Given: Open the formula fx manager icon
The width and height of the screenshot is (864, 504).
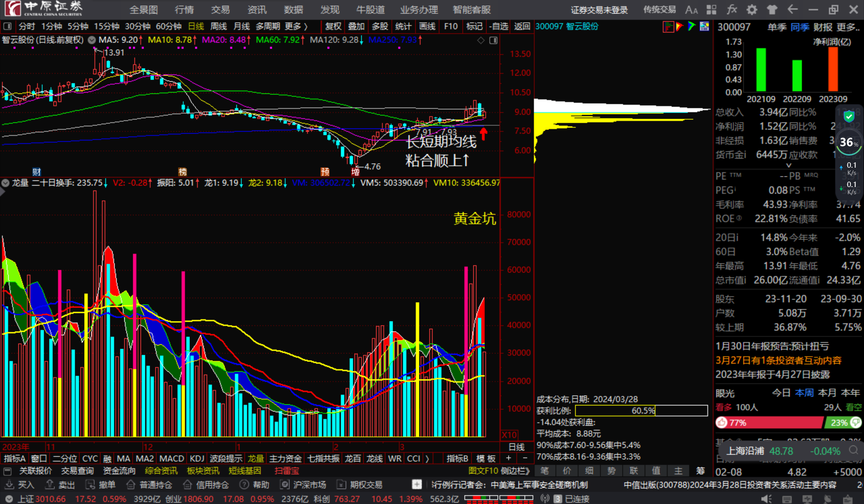Looking at the screenshot, I should click(732, 9).
